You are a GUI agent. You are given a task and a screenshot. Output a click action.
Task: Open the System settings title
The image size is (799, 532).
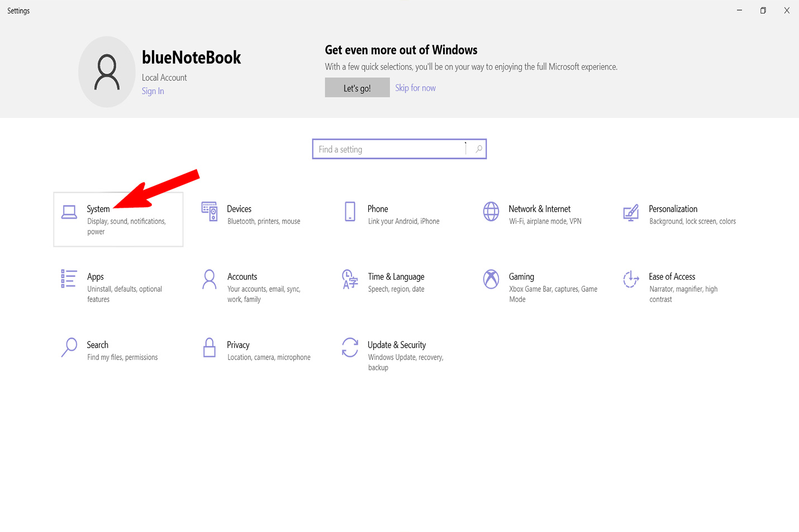(x=98, y=209)
